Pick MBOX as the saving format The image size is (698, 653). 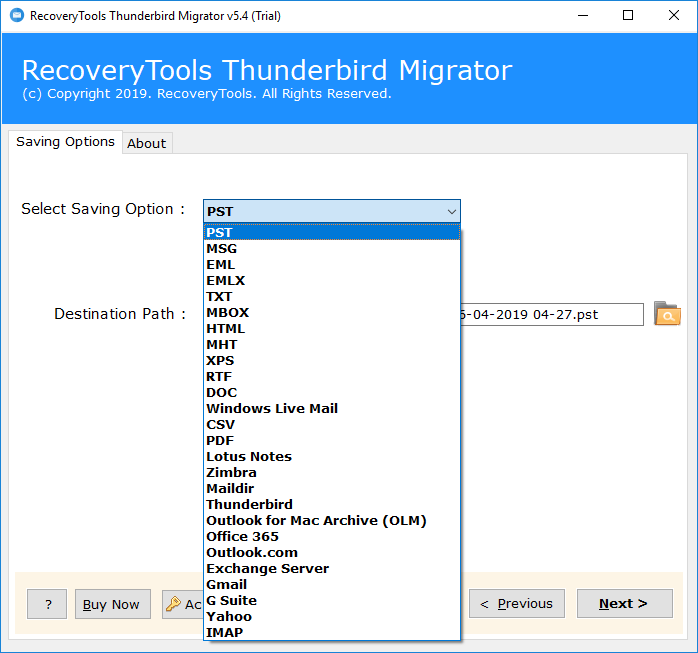[x=332, y=312]
